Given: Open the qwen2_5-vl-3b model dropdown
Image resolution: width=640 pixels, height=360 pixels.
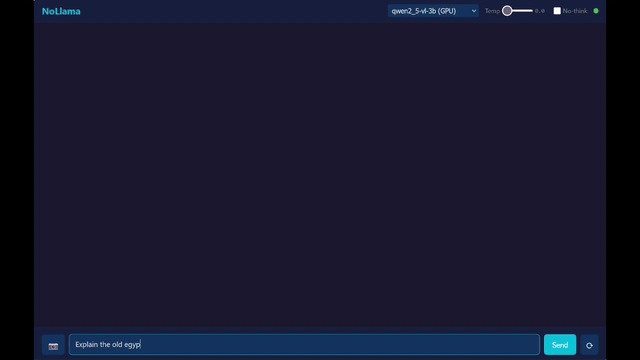Looking at the screenshot, I should click(433, 11).
